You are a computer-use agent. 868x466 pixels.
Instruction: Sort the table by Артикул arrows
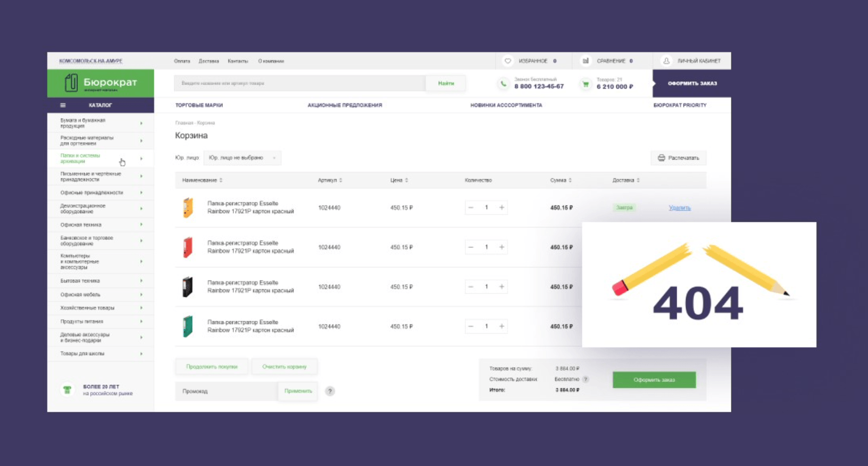click(340, 180)
